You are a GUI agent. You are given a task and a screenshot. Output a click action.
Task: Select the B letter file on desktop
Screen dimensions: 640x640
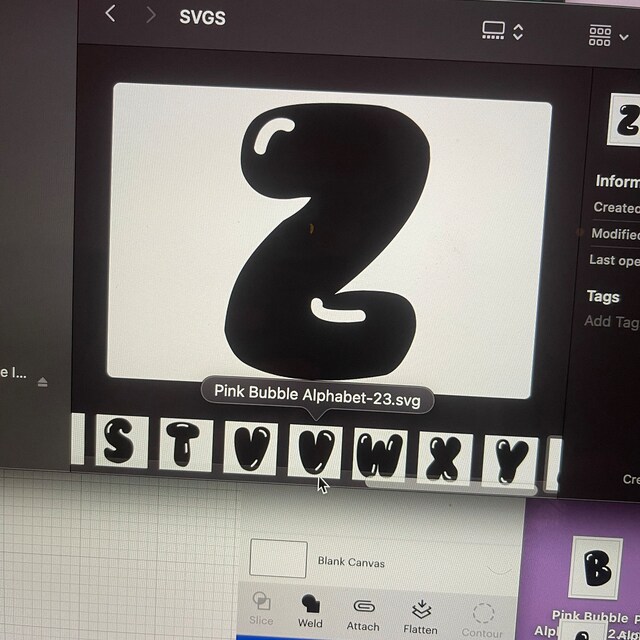click(596, 568)
